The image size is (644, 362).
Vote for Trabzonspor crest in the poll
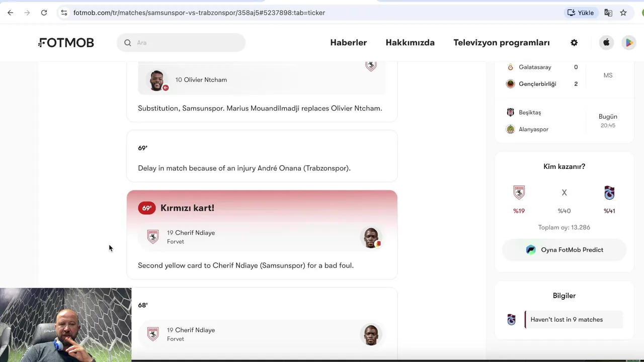(x=609, y=193)
